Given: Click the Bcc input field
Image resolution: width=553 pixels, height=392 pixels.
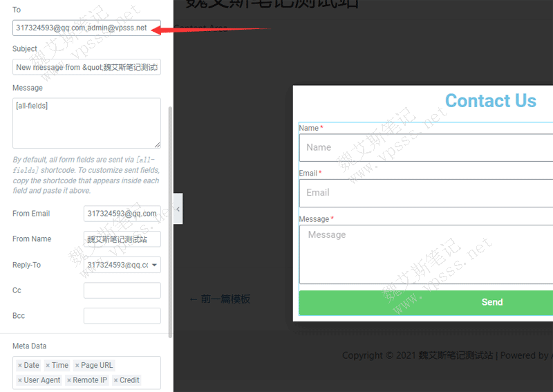Looking at the screenshot, I should point(122,316).
